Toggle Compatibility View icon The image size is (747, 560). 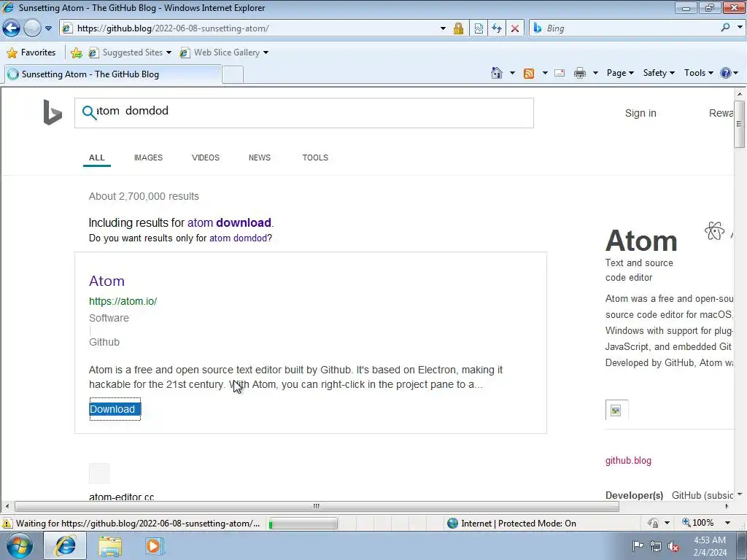pos(479,28)
